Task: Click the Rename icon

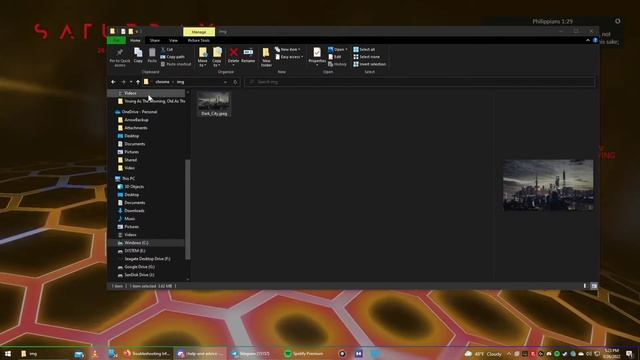Action: point(248,52)
